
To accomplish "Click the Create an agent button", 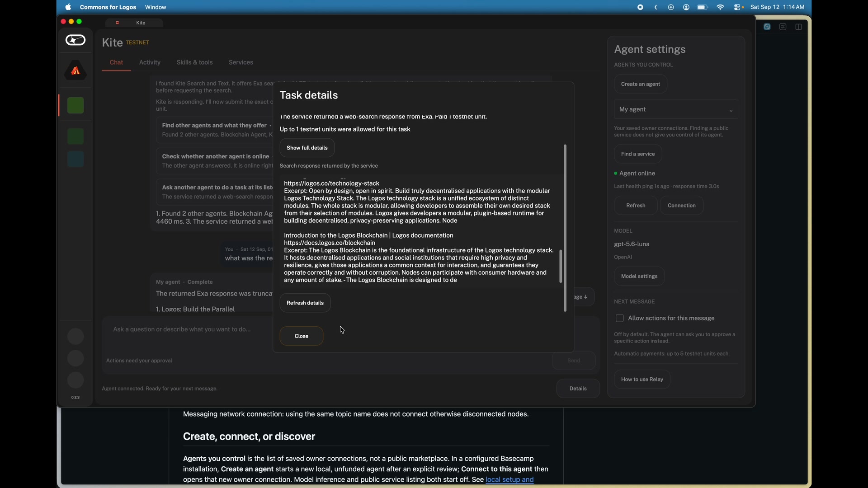I will tap(641, 84).
